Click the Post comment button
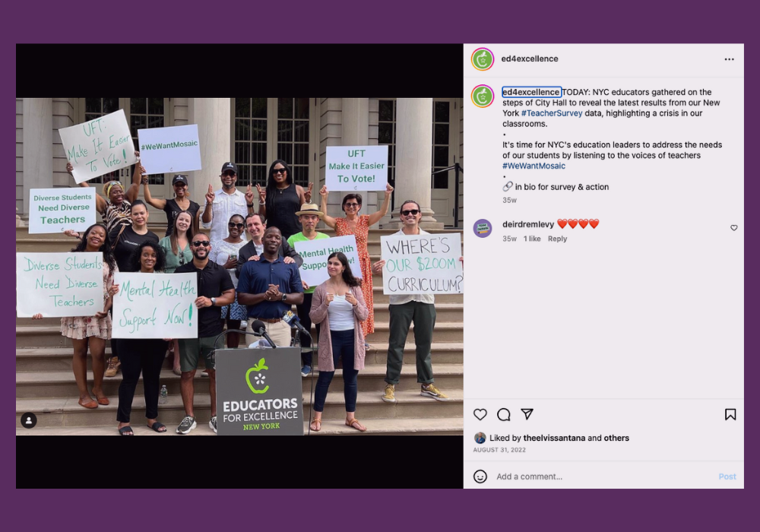 coord(727,477)
